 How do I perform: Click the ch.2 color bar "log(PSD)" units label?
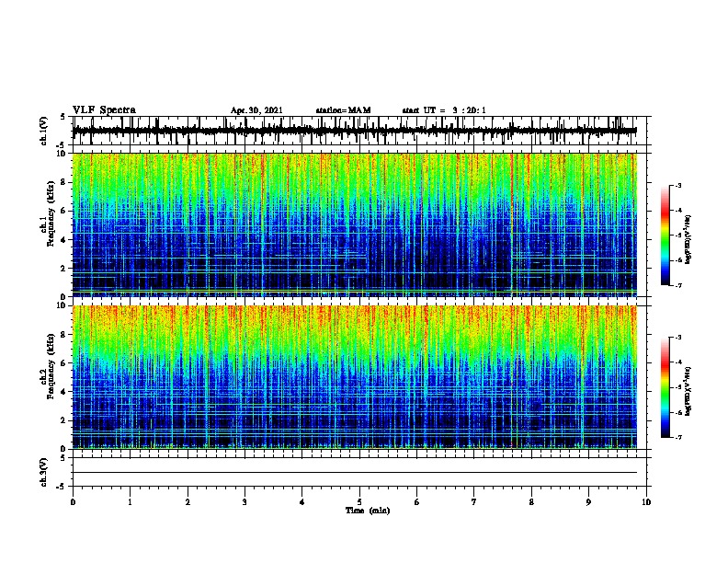tap(688, 391)
